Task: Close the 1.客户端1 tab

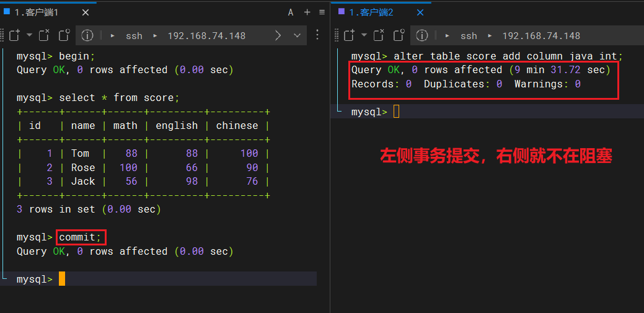Action: pyautogui.click(x=86, y=13)
